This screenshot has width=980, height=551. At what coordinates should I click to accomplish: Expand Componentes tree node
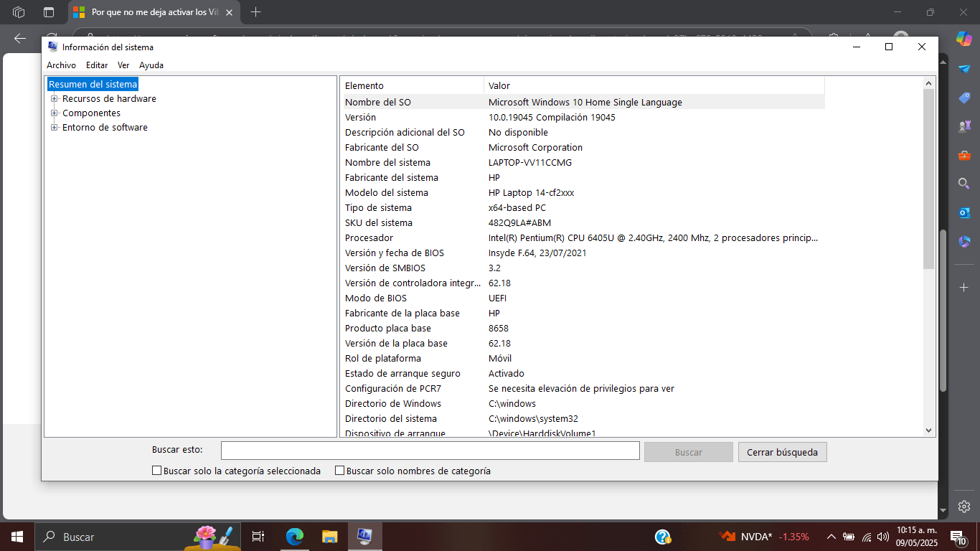pyautogui.click(x=54, y=113)
